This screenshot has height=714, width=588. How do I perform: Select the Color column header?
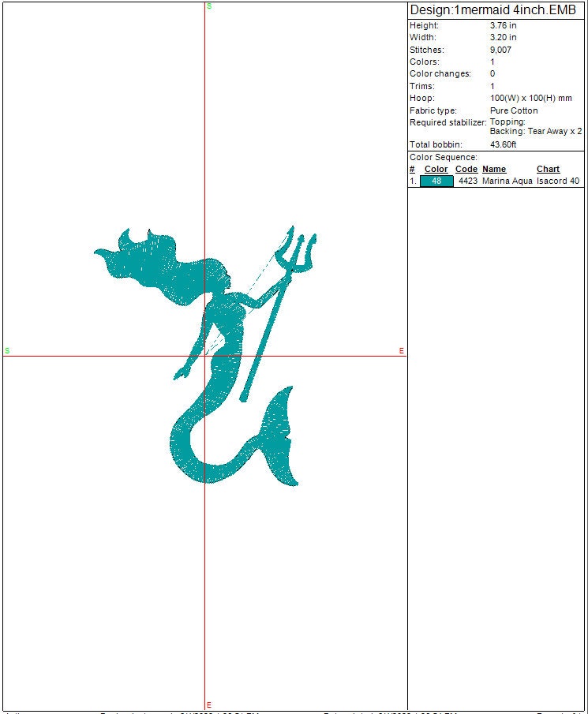tap(436, 170)
